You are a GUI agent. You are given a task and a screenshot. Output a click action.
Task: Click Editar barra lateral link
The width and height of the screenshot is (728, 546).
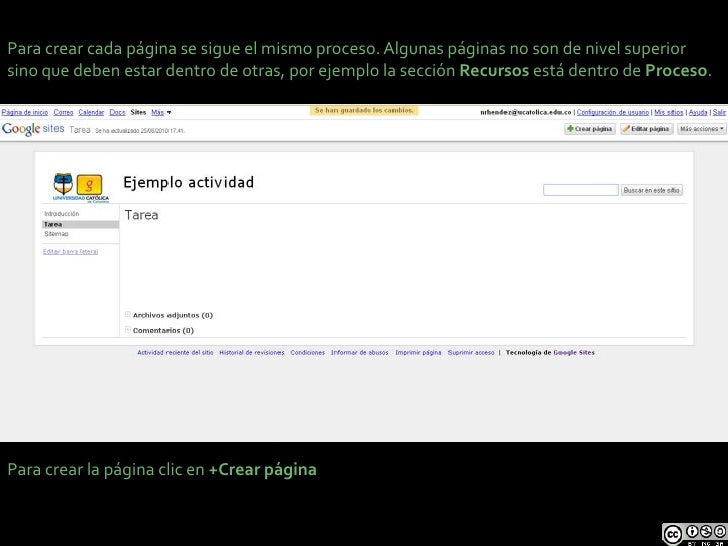click(70, 252)
